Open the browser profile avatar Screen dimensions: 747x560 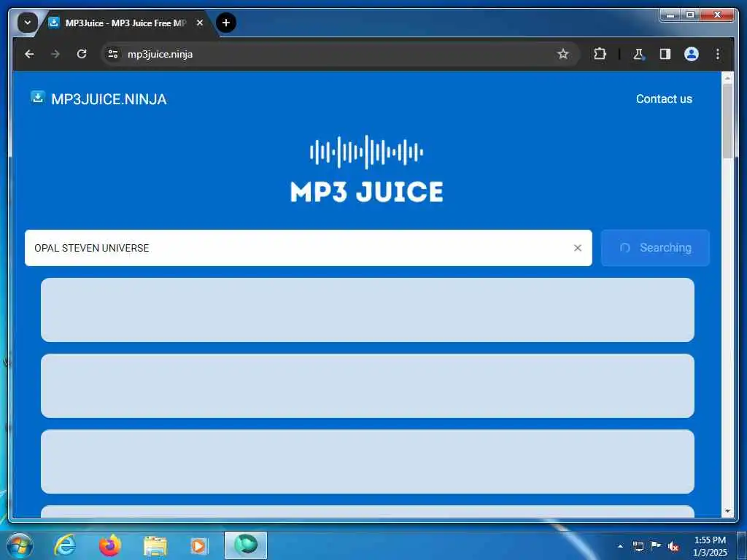coord(692,54)
